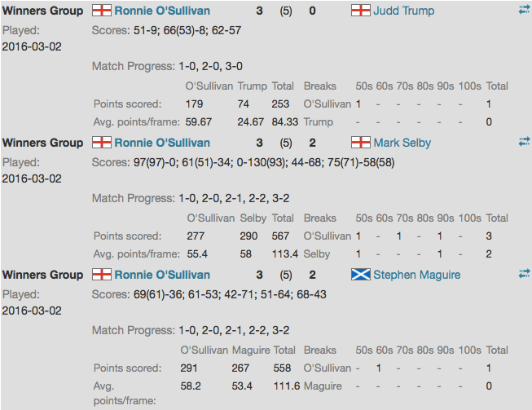Open Ronnie O'Sullivan link in the Trump match
This screenshot has width=532, height=410.
pos(162,11)
